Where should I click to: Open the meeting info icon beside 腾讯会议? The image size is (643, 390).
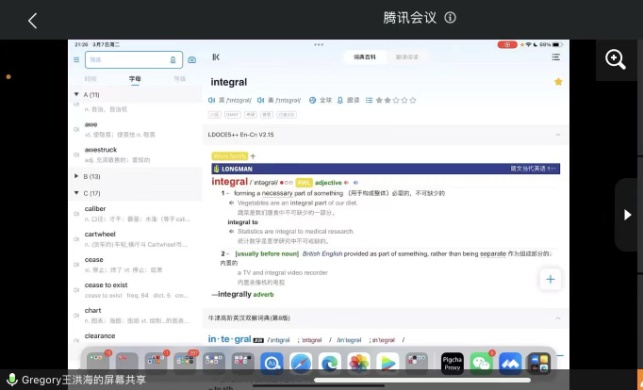click(x=450, y=18)
